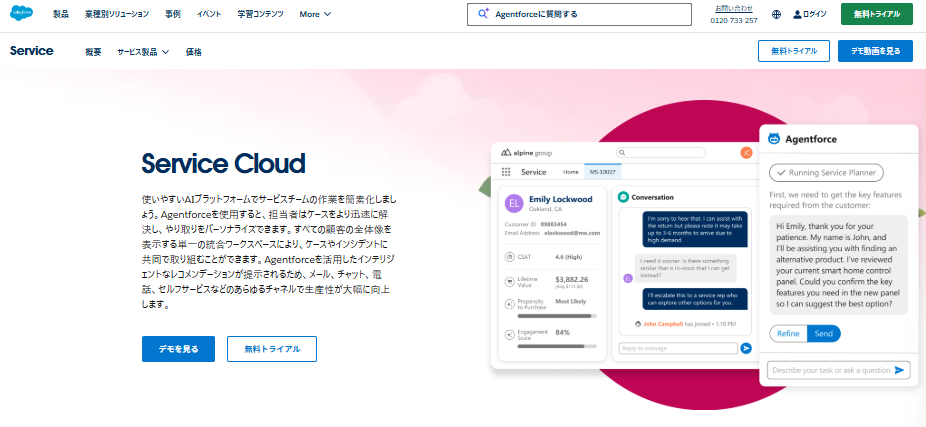The height and width of the screenshot is (427, 926).
Task: Click the Agentforce sparkle search icon
Action: click(483, 14)
